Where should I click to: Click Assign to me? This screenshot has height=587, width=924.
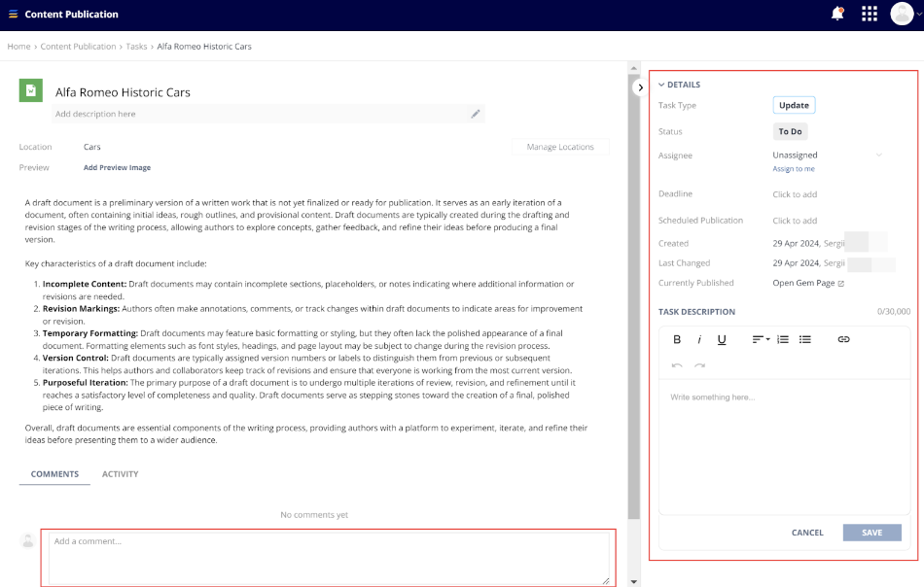coord(794,169)
